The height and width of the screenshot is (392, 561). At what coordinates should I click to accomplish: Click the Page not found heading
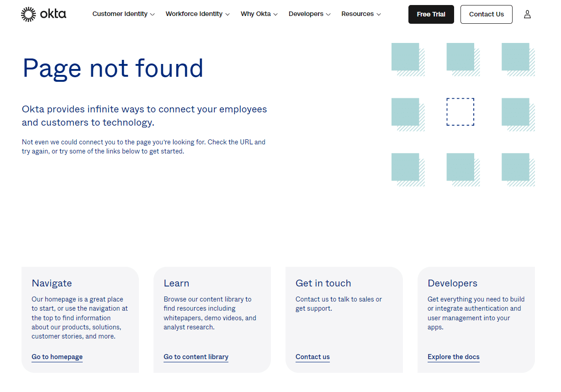click(x=113, y=69)
